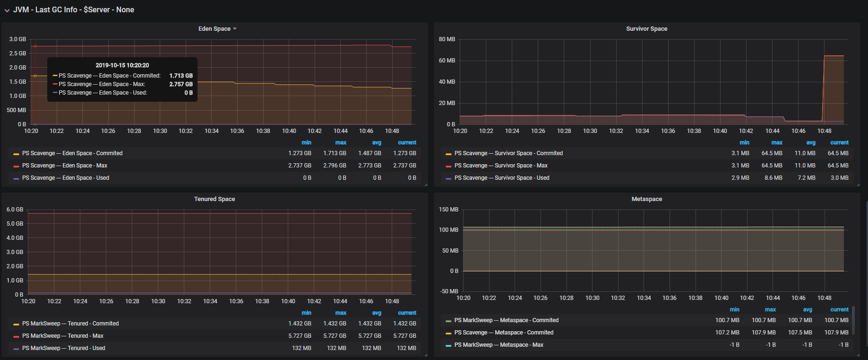Open the Eden Space panel title dropdown
868x360 pixels.
(217, 29)
